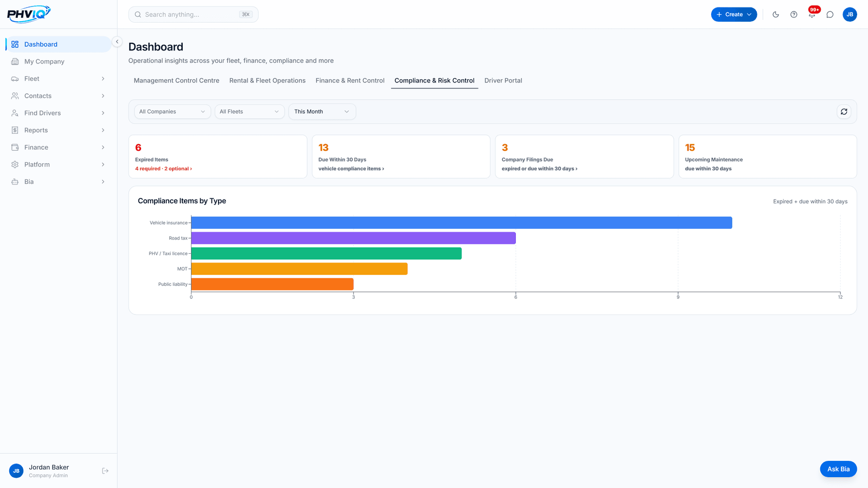Viewport: 868px width, 488px height.
Task: Expand the Fleet submenu chevron
Action: [103, 79]
